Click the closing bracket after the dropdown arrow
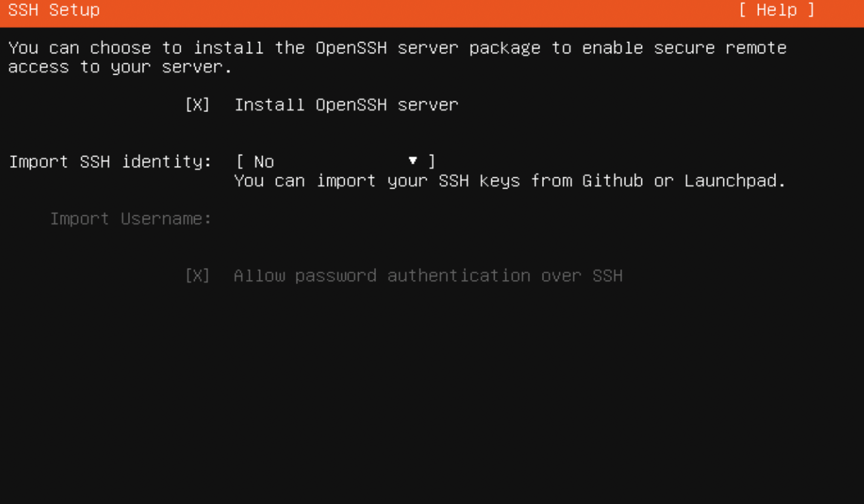Image resolution: width=864 pixels, height=504 pixels. tap(431, 161)
